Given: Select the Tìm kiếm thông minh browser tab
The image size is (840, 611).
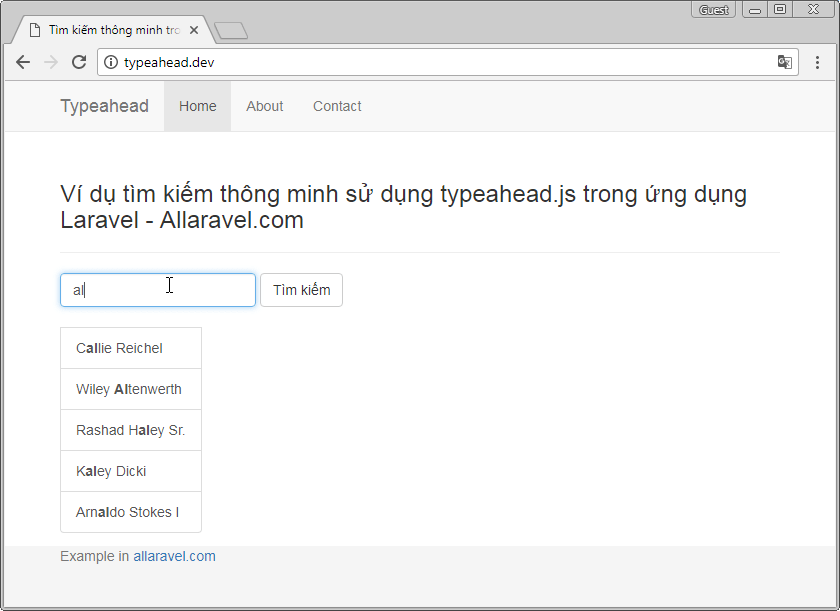Looking at the screenshot, I should coord(113,30).
